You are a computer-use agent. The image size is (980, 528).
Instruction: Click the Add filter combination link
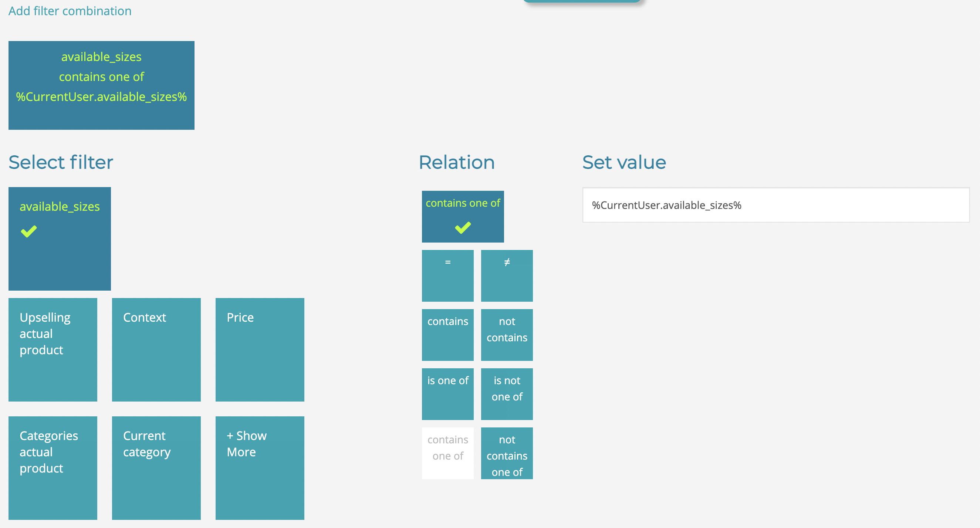point(70,11)
